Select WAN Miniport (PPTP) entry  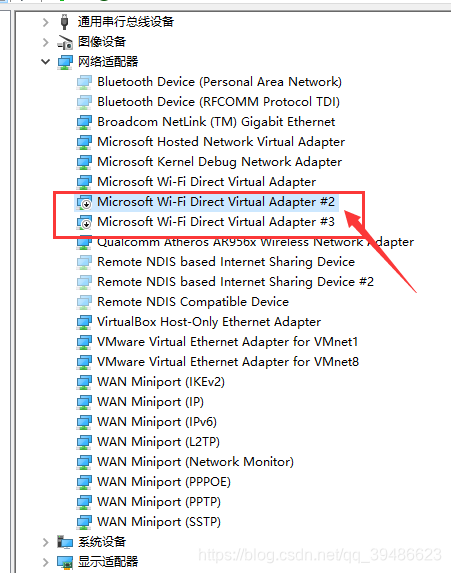pos(159,502)
